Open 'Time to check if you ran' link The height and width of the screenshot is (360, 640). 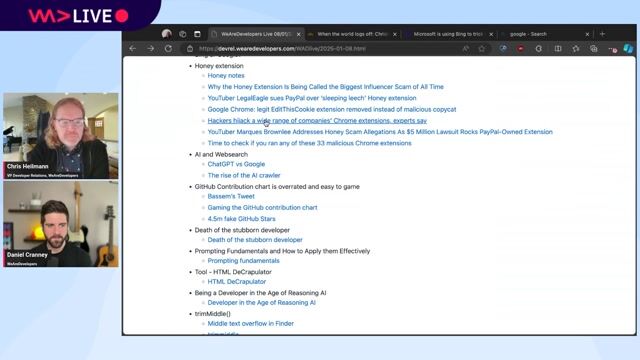click(309, 143)
